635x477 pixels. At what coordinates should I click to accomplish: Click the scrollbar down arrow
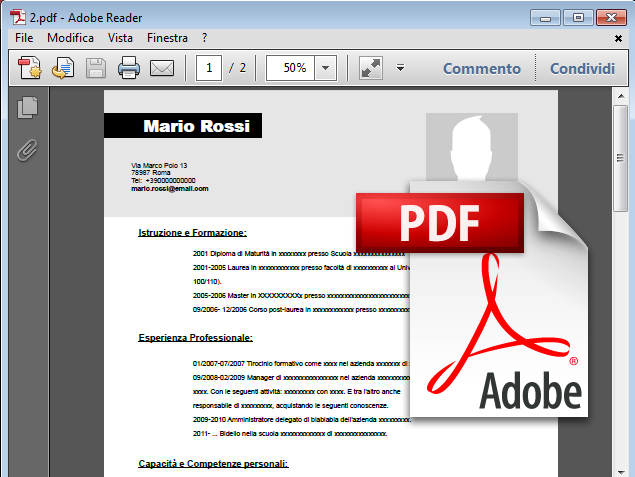[x=620, y=472]
